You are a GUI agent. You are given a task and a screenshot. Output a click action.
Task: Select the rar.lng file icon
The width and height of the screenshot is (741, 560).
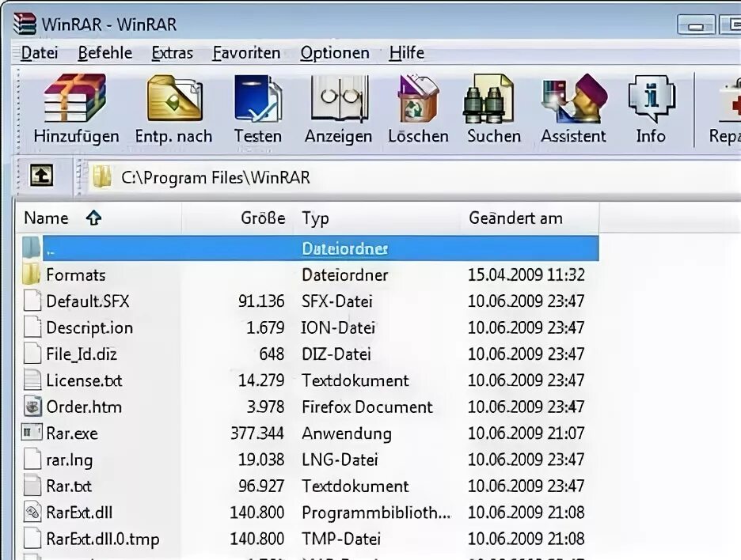pyautogui.click(x=32, y=460)
